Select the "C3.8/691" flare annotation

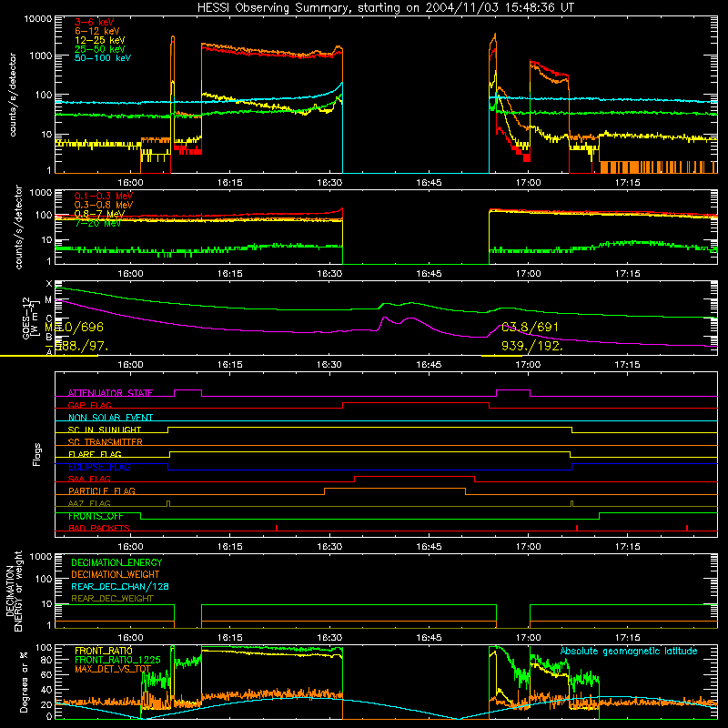(530, 328)
